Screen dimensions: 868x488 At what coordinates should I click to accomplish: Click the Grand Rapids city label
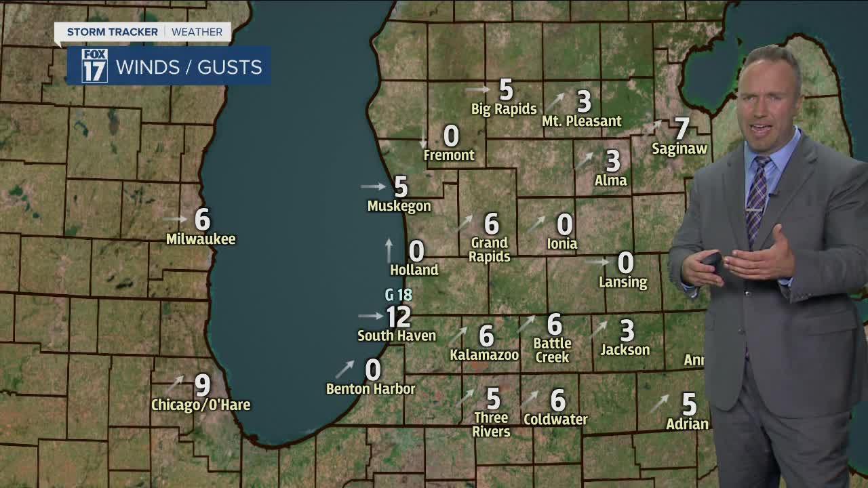490,249
